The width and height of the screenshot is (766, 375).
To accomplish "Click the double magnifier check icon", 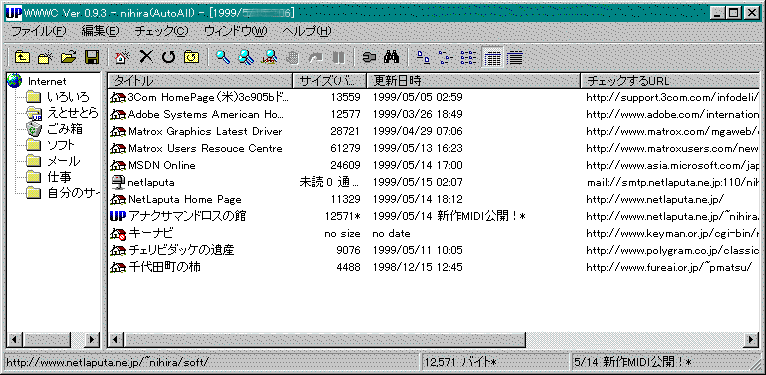I will (x=246, y=57).
